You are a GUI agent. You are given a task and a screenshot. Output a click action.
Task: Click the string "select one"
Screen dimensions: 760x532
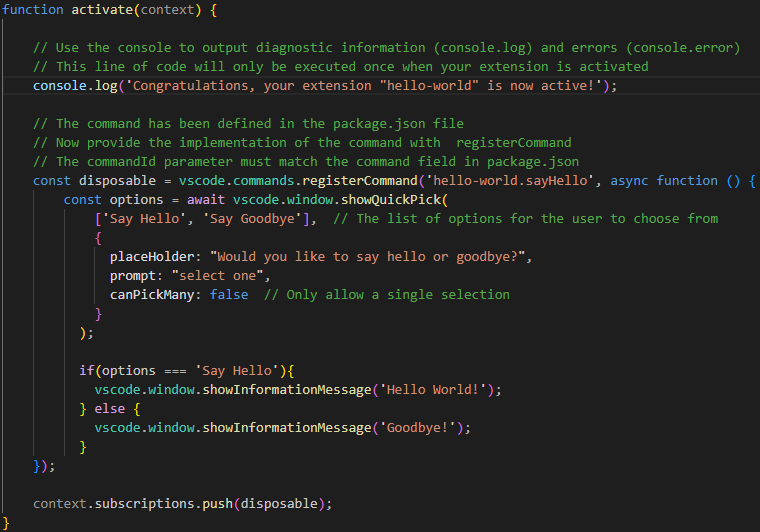pos(217,276)
